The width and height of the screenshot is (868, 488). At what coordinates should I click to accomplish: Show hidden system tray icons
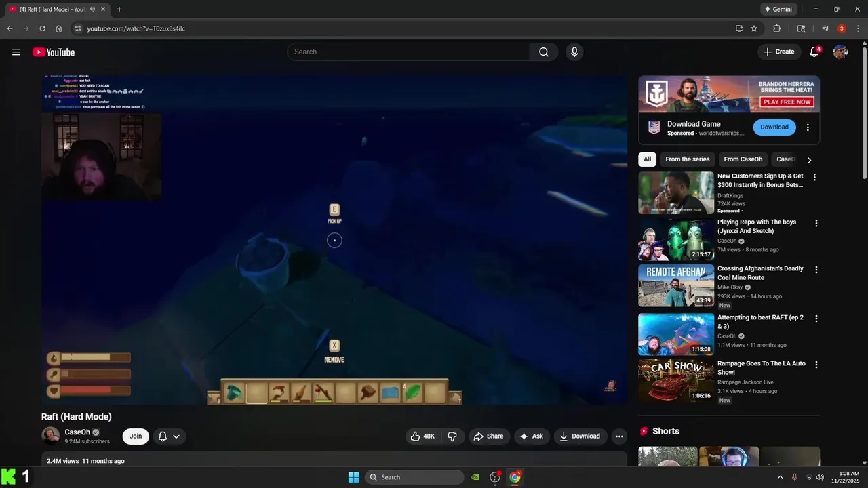780,477
